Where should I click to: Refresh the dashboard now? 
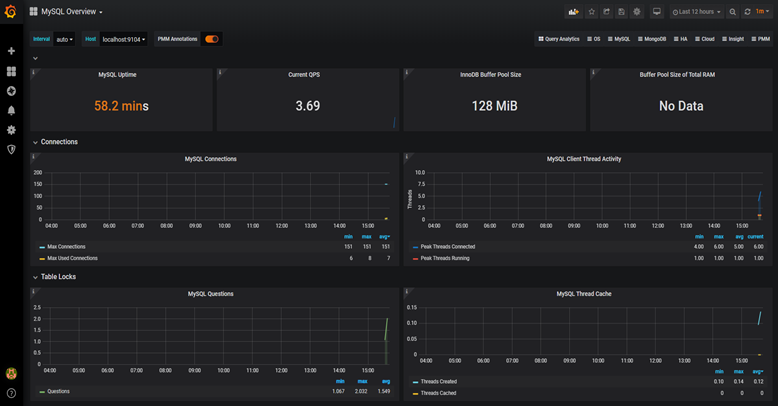(747, 12)
